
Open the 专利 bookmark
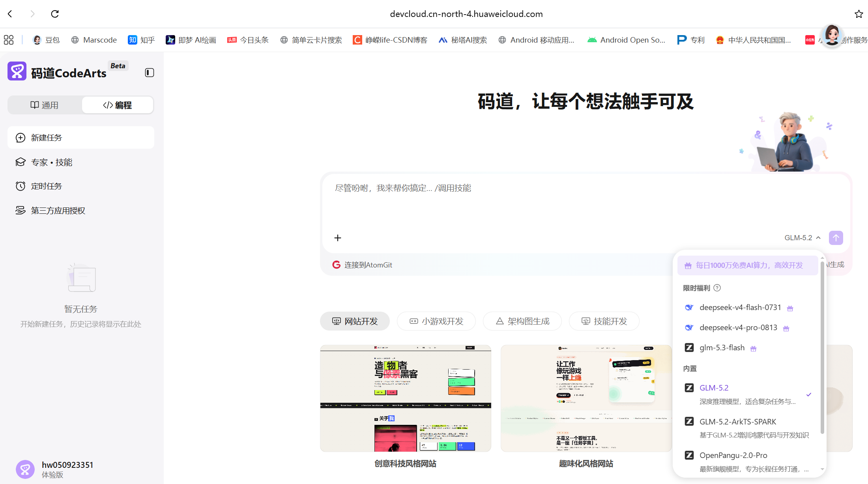pyautogui.click(x=691, y=40)
